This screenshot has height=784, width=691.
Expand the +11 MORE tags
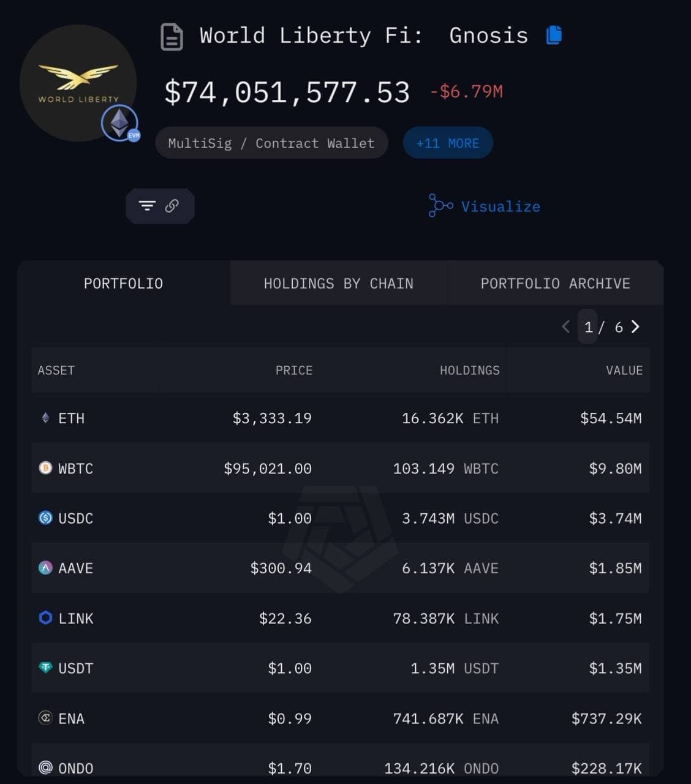click(448, 143)
